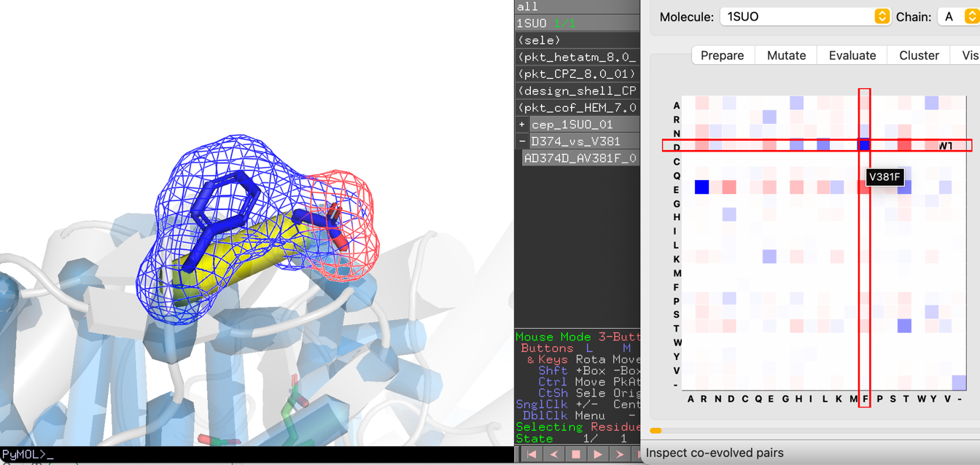Screen dimensions: 980x465
Task: Click the blue E-row T-column heatmap cell
Action: [x=904, y=187]
